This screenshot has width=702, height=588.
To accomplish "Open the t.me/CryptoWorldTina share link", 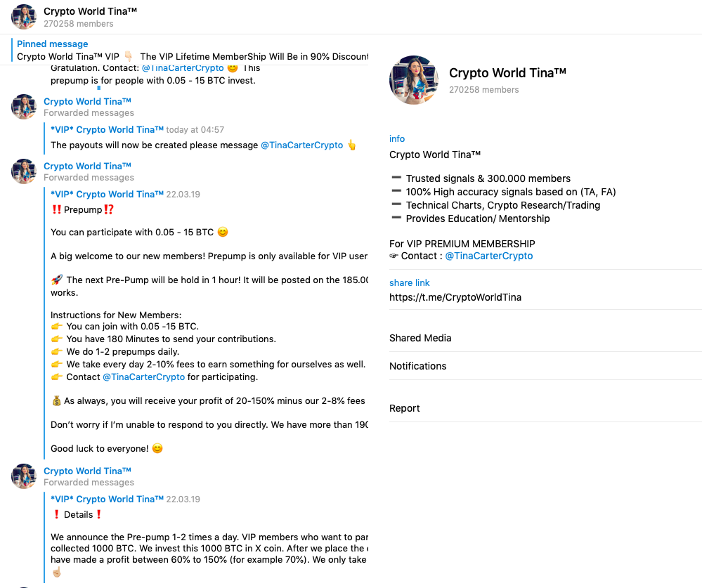I will coord(455,297).
